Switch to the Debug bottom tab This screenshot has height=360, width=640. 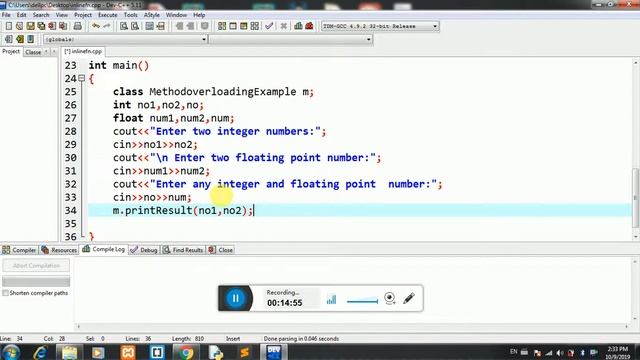(x=144, y=250)
